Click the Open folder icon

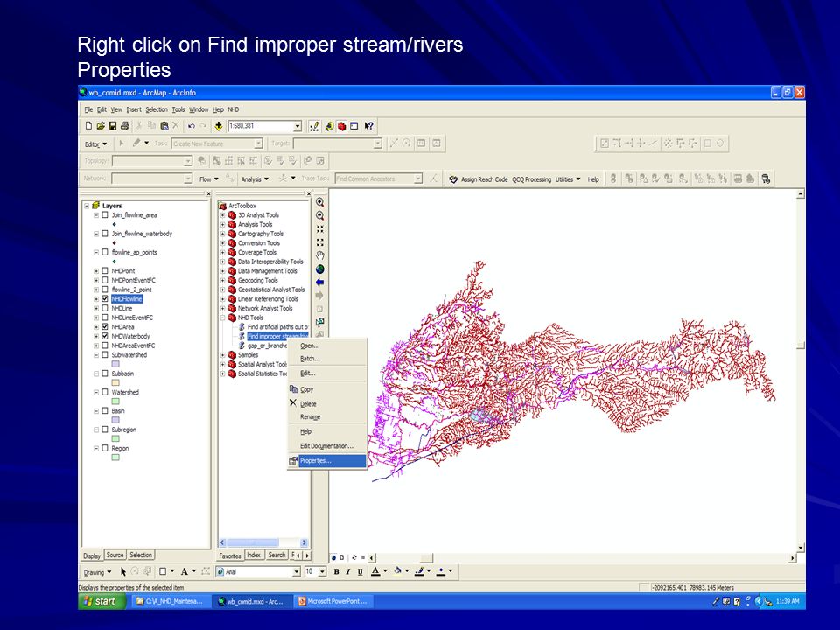[x=101, y=126]
